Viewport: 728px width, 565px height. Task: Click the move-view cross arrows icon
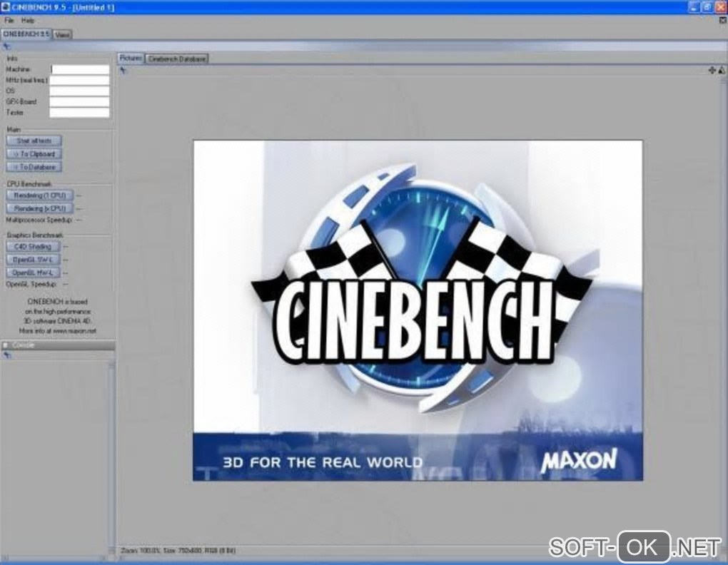coord(712,71)
